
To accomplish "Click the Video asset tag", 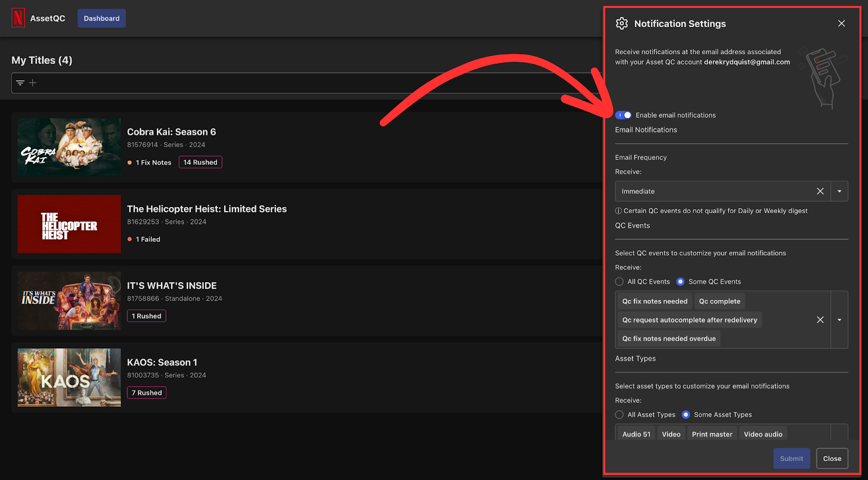I will (x=671, y=434).
